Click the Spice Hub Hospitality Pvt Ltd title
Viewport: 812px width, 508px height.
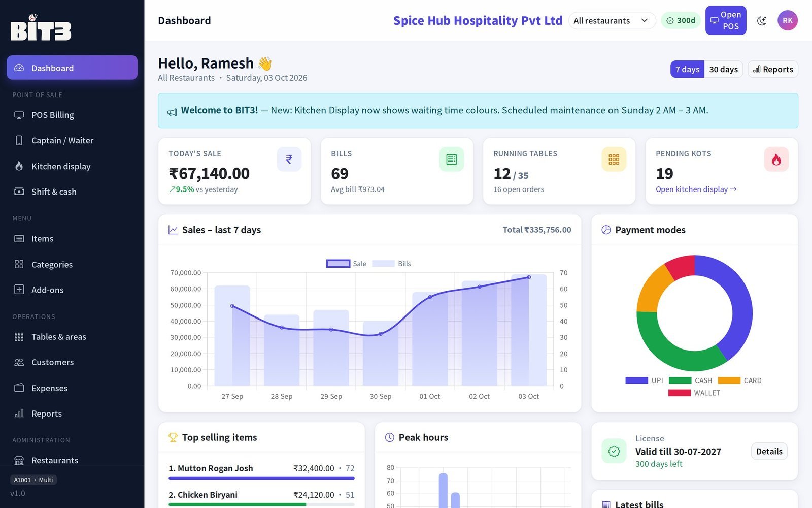(478, 20)
